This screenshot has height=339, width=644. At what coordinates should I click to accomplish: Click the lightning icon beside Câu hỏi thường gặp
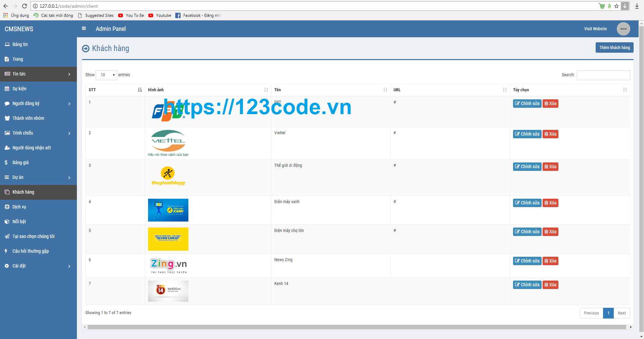[6, 251]
